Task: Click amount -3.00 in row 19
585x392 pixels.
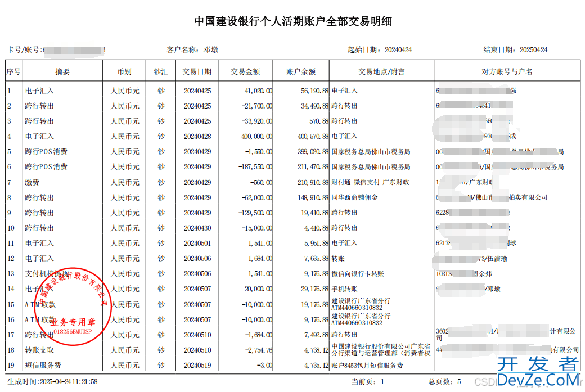Action: [x=264, y=366]
